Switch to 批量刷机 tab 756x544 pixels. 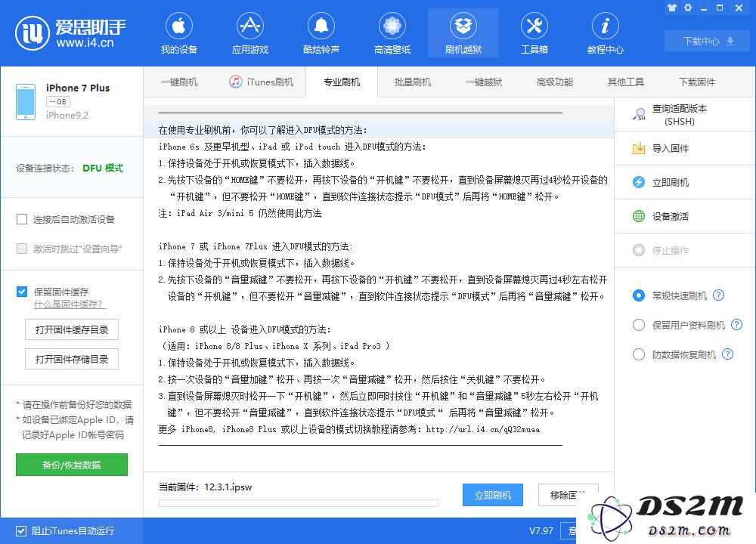(x=413, y=82)
